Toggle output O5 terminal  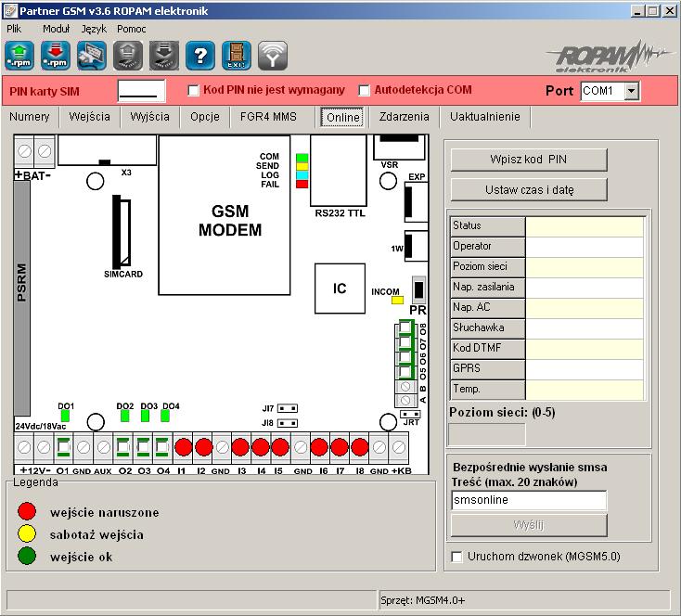tap(405, 372)
